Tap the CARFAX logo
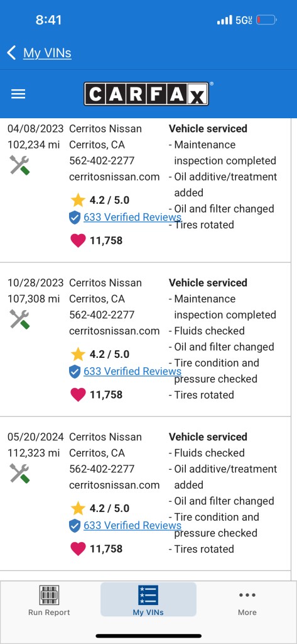Image resolution: width=297 pixels, height=644 pixels. coord(146,94)
